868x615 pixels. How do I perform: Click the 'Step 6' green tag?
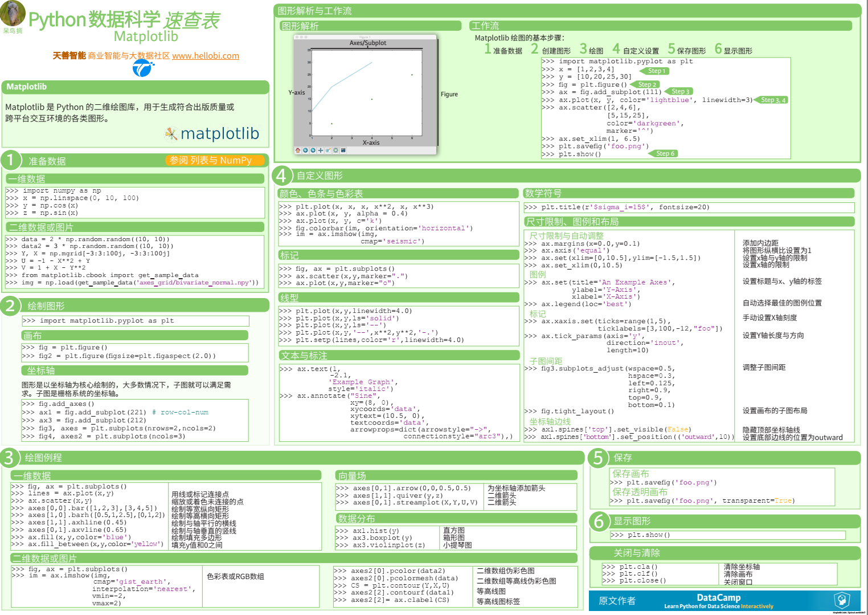click(663, 153)
